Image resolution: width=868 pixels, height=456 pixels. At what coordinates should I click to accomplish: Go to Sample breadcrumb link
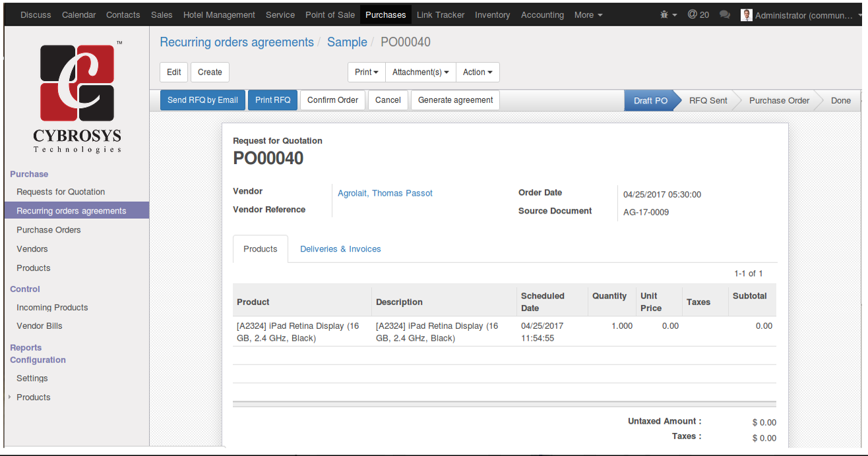click(347, 42)
